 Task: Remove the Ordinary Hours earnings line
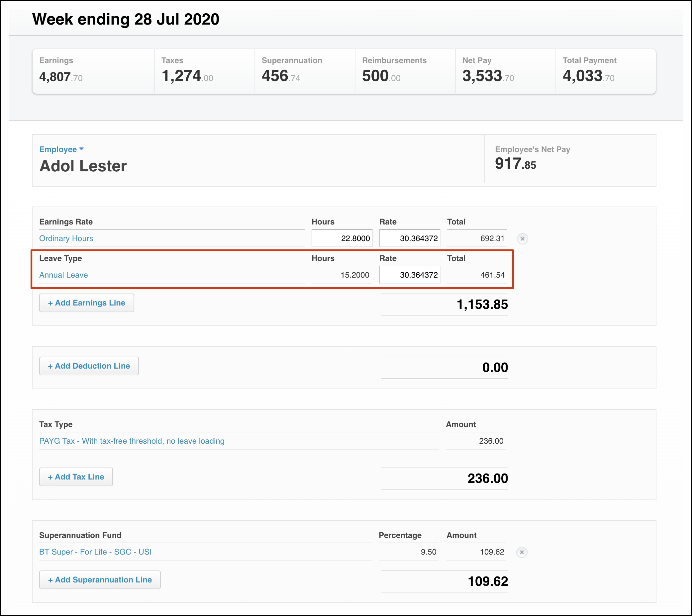point(522,239)
